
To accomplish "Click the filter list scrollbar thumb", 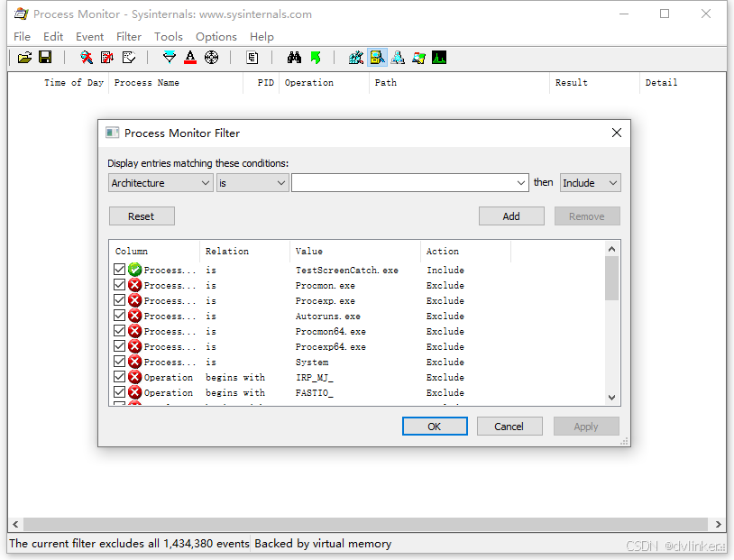I will click(611, 278).
